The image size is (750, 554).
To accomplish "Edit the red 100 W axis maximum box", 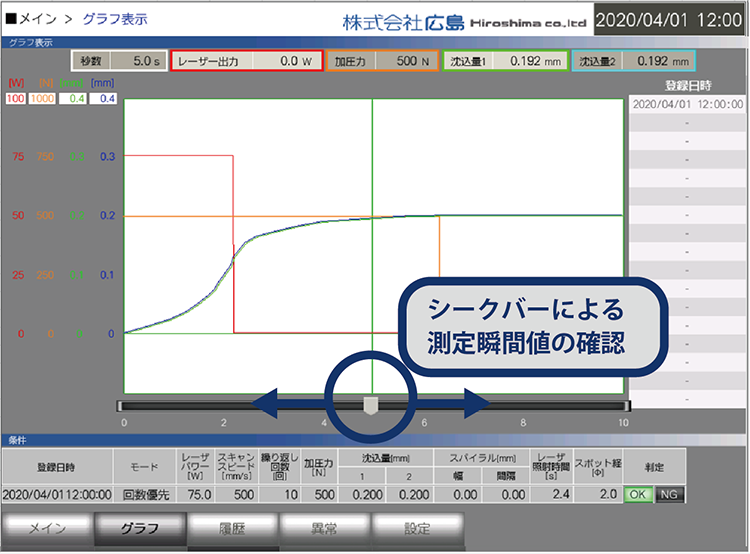I will click(x=16, y=99).
